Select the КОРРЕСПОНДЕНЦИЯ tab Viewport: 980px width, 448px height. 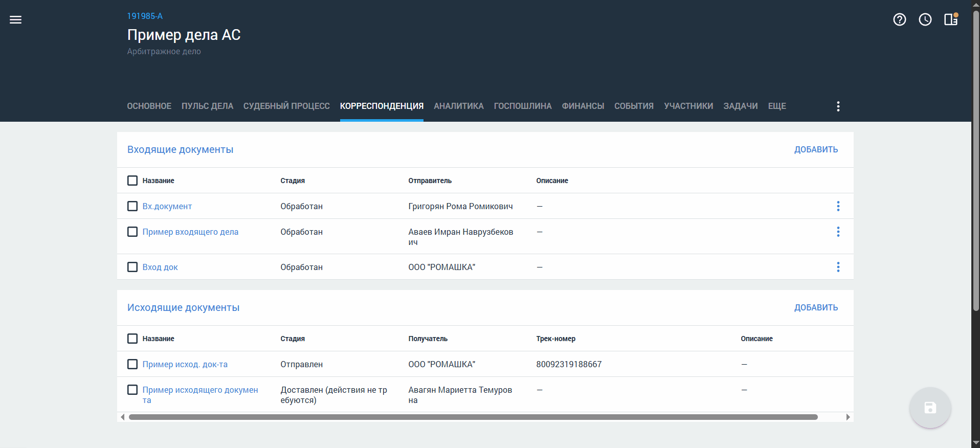pos(382,106)
